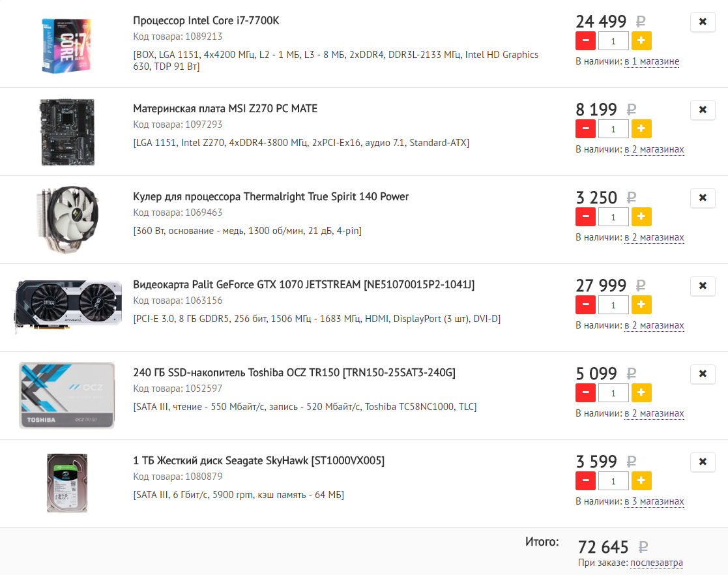
Task: Open the Toshiba OCZ TR150 product title
Action: pyautogui.click(x=294, y=373)
